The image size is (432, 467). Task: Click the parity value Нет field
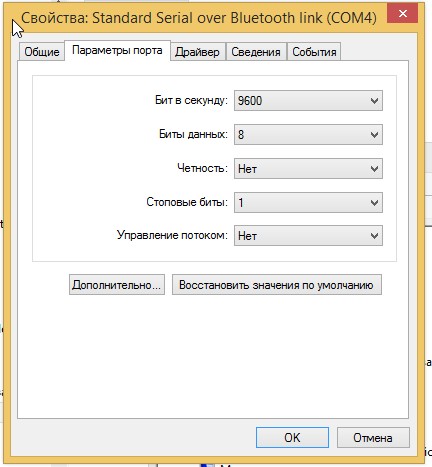(x=308, y=169)
